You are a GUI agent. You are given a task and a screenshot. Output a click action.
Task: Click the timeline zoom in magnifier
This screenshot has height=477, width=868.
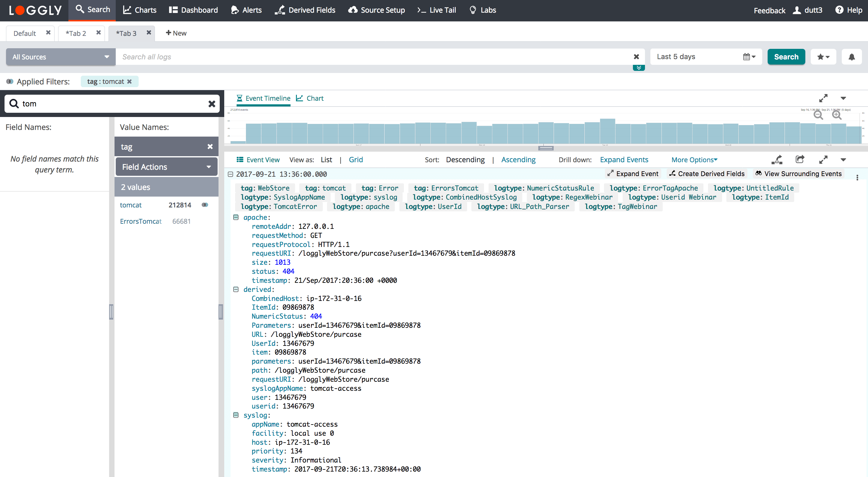[836, 115]
